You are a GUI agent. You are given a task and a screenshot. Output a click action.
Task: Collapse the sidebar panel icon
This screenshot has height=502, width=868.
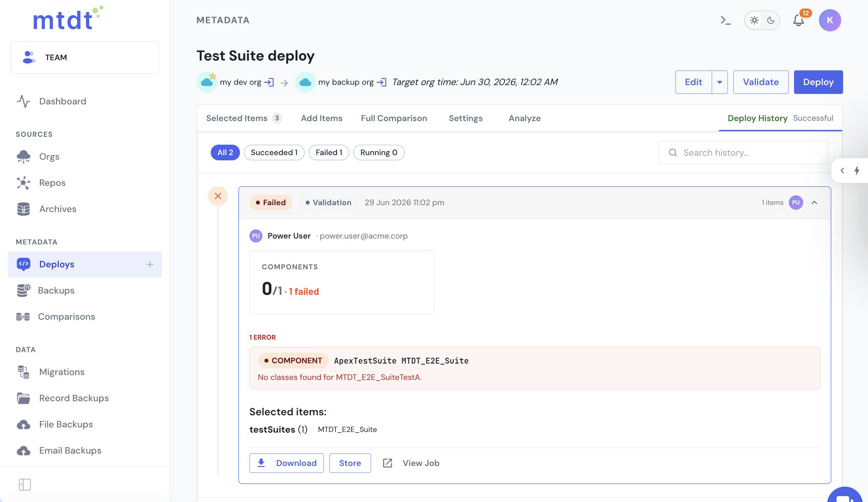pos(25,484)
